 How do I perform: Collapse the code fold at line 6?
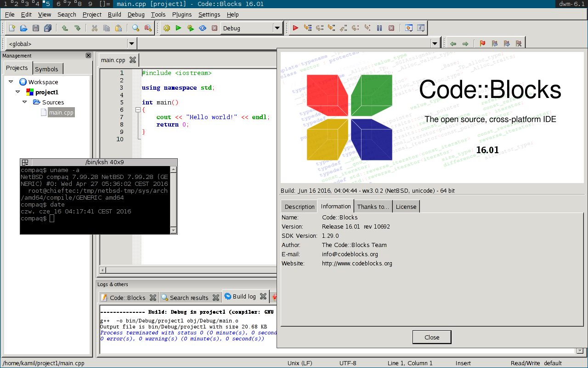137,110
